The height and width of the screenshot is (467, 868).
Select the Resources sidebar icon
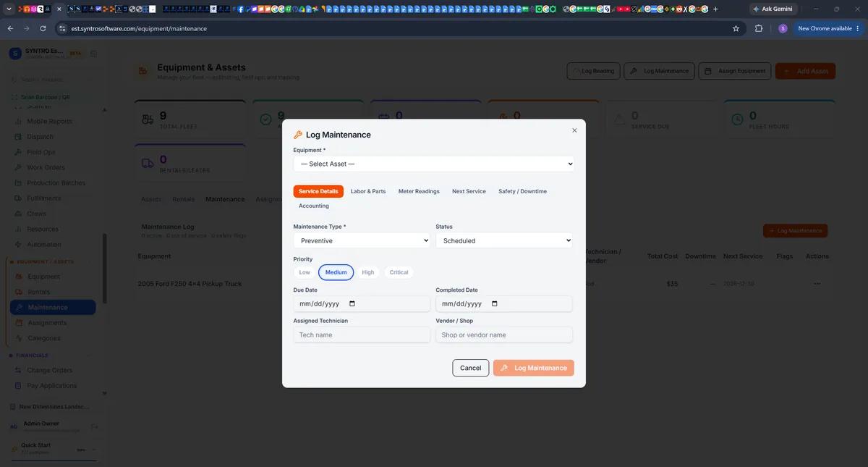pos(19,229)
